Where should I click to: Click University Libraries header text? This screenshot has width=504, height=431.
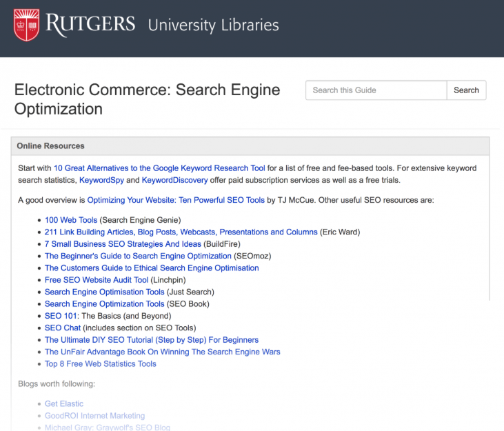click(213, 26)
